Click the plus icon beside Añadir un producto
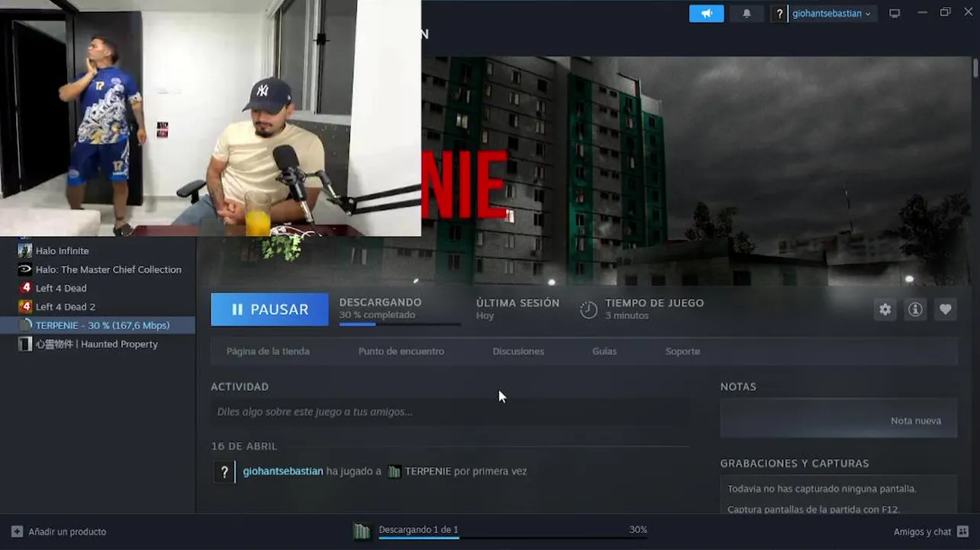Viewport: 980px width, 550px height. tap(17, 532)
